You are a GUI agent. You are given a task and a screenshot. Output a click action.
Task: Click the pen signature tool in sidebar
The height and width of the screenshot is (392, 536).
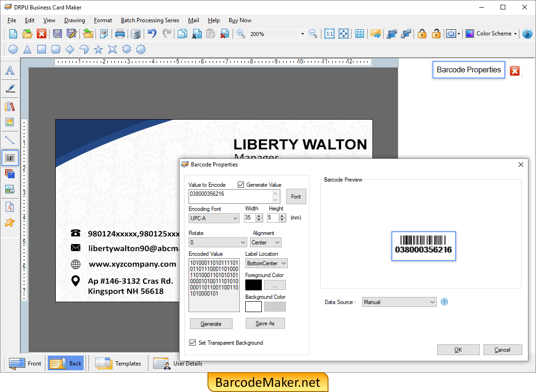point(10,88)
